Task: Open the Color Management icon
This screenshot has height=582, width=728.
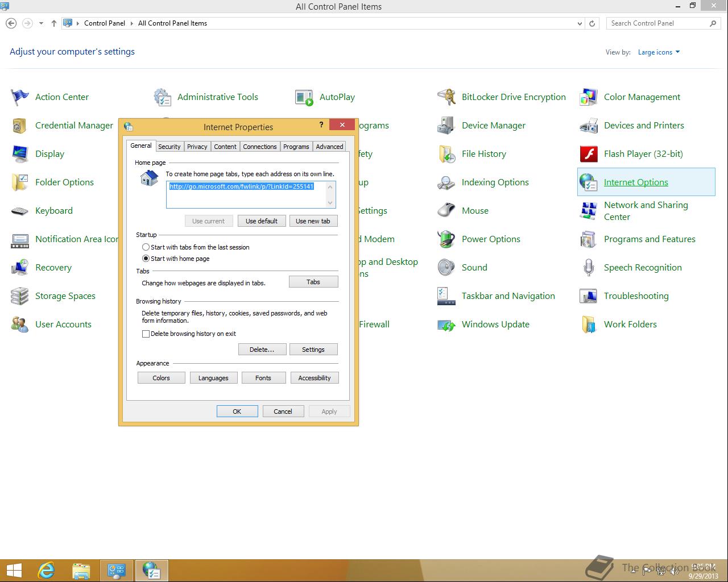Action: [x=589, y=97]
